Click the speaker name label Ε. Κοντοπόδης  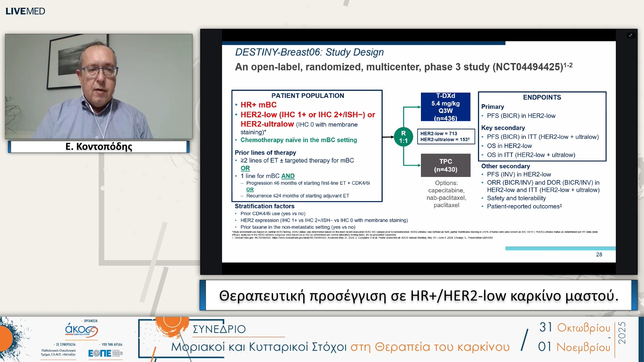99,147
